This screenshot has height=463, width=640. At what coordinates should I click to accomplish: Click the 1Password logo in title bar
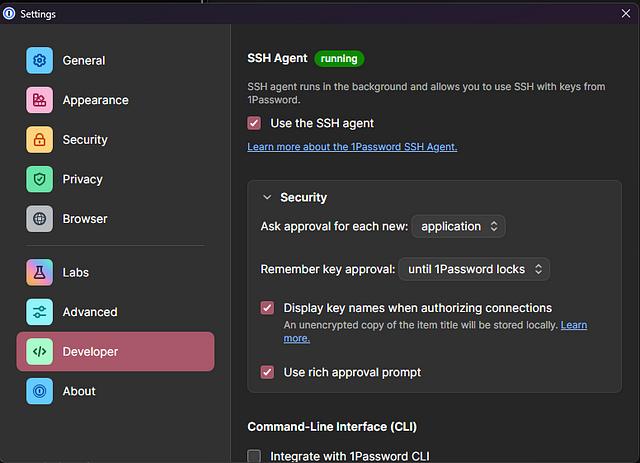(x=10, y=14)
